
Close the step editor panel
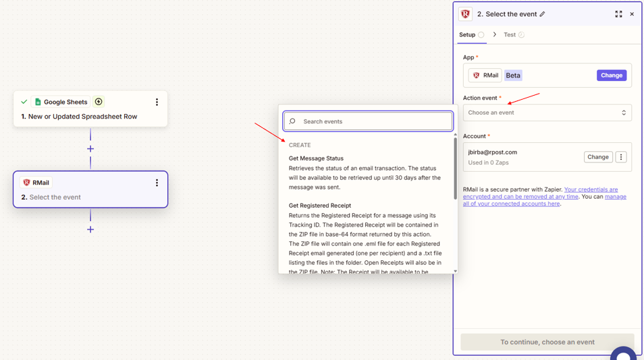coord(632,14)
